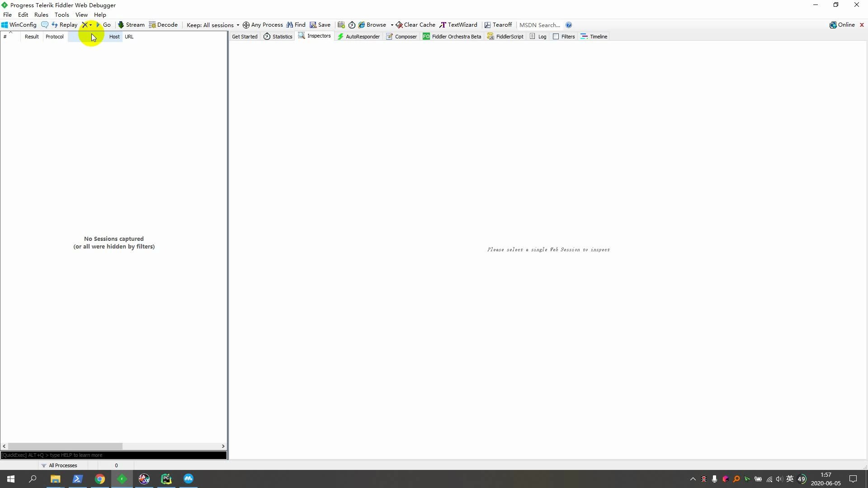Click session list horizontal scrollbar thumb
The image size is (868, 488).
tap(65, 446)
